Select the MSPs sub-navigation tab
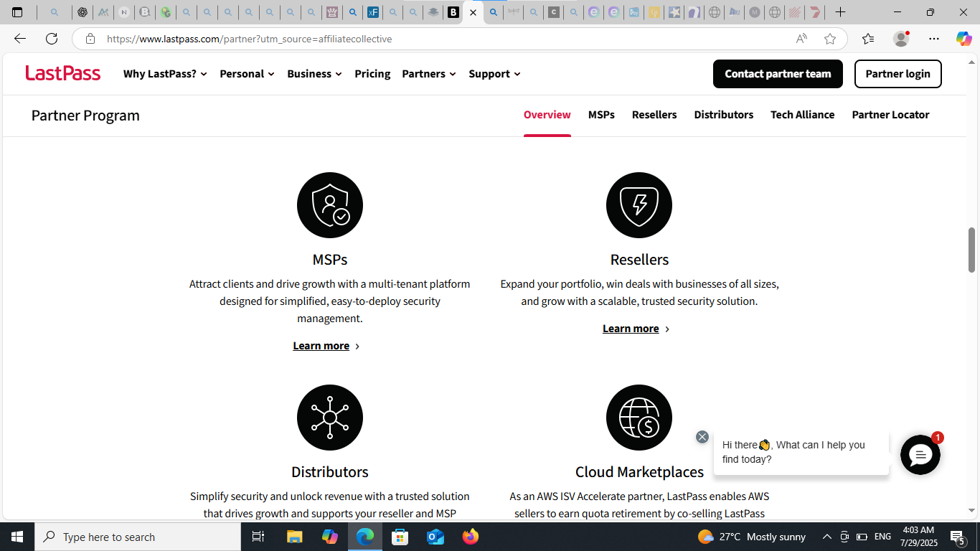Image resolution: width=980 pixels, height=551 pixels. coord(601,115)
